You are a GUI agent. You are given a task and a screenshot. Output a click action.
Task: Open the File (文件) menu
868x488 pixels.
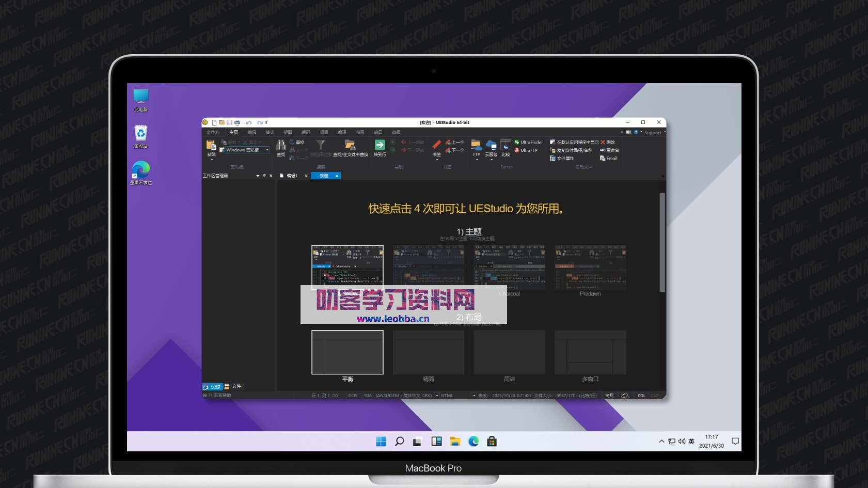[x=213, y=133]
